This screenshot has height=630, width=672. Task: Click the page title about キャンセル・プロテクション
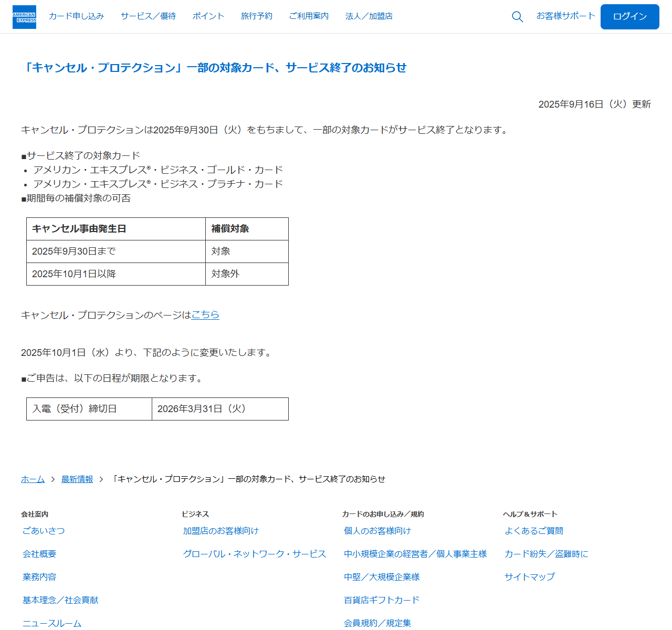tap(214, 68)
